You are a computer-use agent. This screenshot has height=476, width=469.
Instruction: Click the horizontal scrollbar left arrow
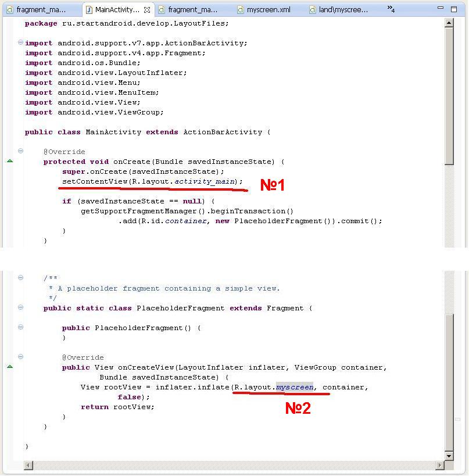coord(28,466)
